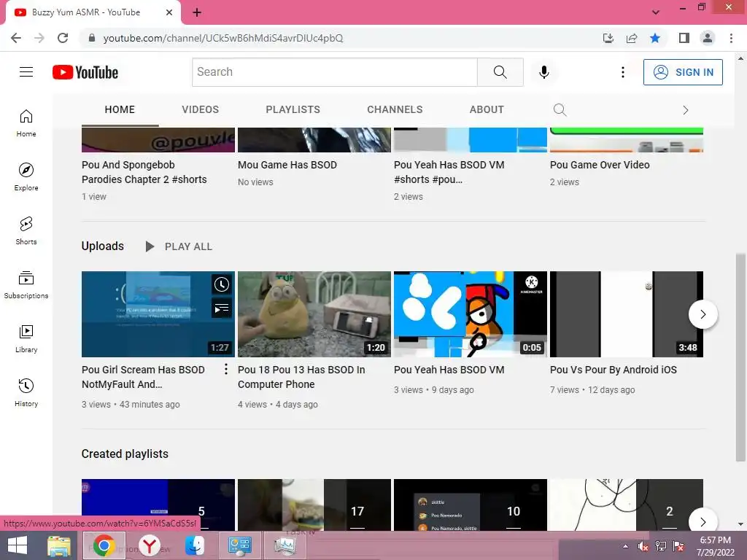Open Library in the sidebar

click(x=26, y=338)
